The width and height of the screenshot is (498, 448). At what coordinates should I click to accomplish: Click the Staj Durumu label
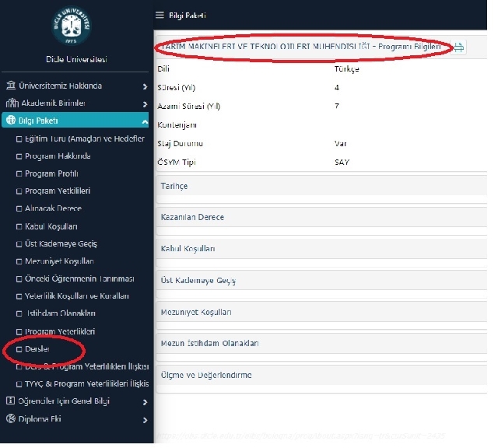coord(180,144)
